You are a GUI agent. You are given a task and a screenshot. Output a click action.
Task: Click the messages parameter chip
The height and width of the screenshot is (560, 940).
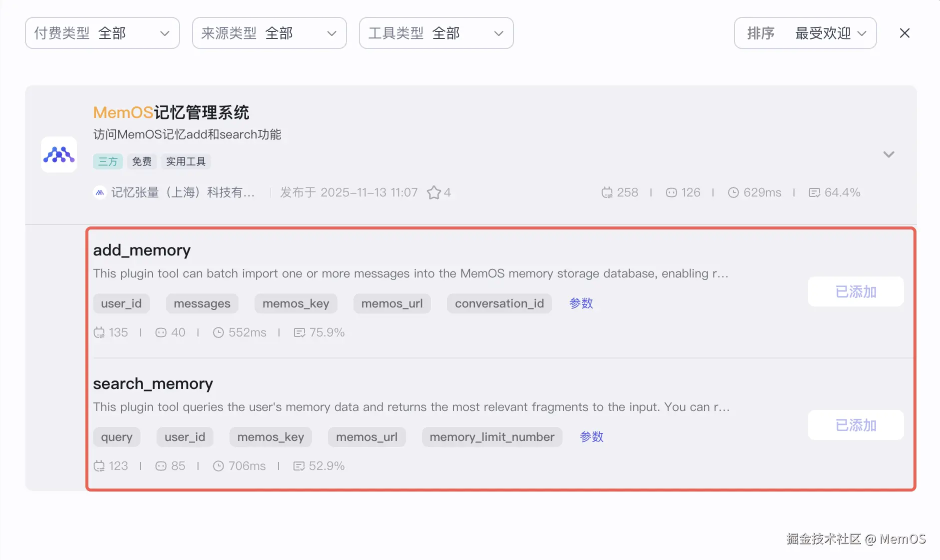pyautogui.click(x=202, y=303)
